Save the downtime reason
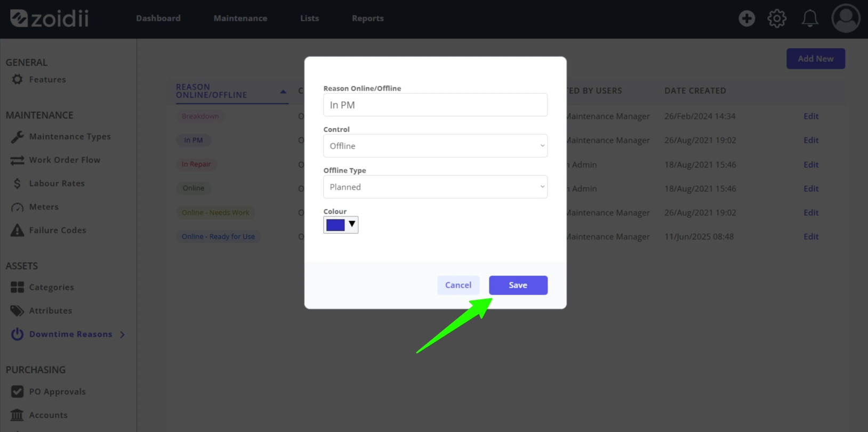The height and width of the screenshot is (432, 868). [x=518, y=285]
